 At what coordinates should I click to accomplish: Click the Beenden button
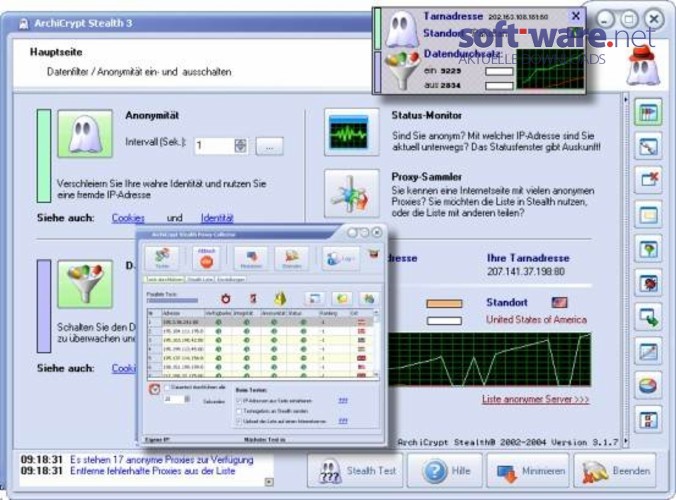tap(615, 470)
